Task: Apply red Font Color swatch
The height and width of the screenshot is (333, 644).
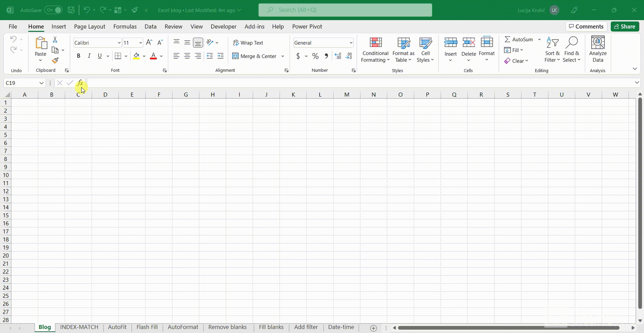Action: (x=153, y=56)
